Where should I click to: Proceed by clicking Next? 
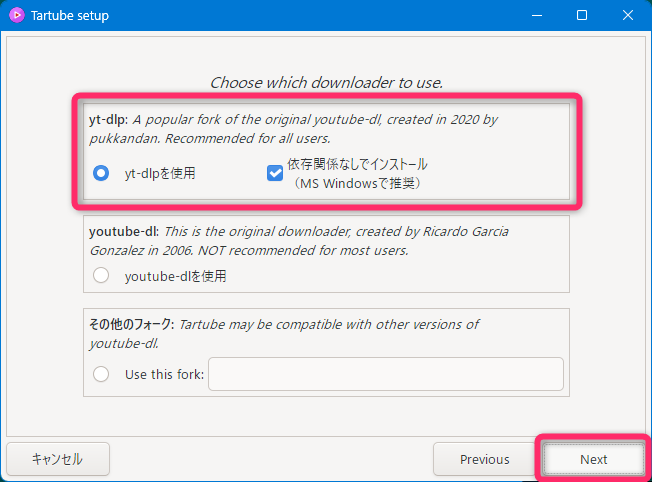(593, 459)
